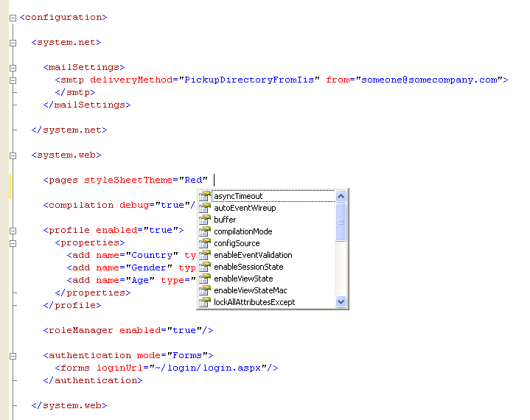This screenshot has height=420, width=530.
Task: Click the "Age" name value
Action: tap(140, 280)
